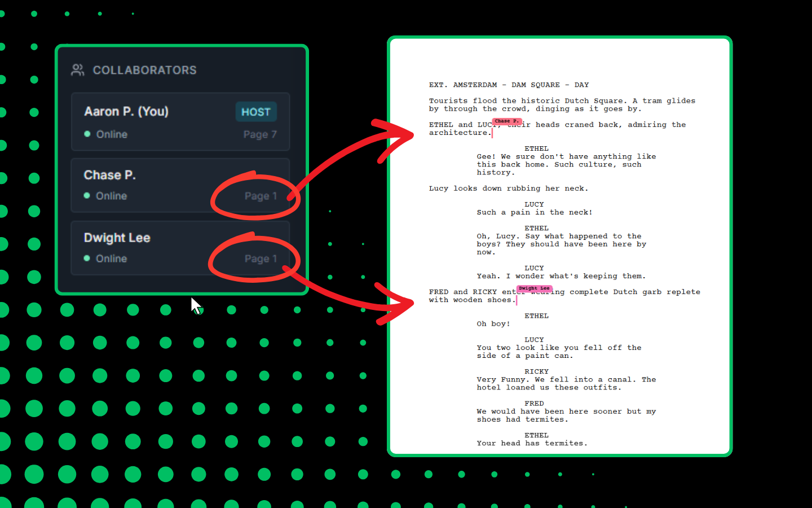Click the pink Dwight Lee cursor tag in script
812x508 pixels.
[x=534, y=288]
